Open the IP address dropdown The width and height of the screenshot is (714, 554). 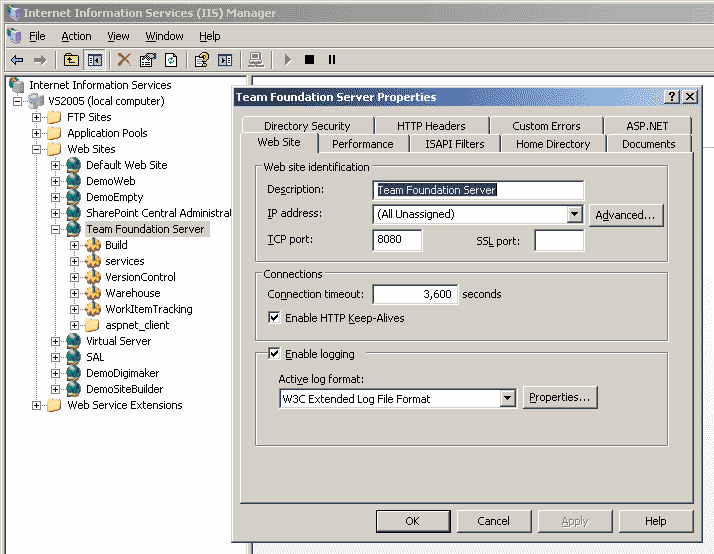[x=575, y=214]
